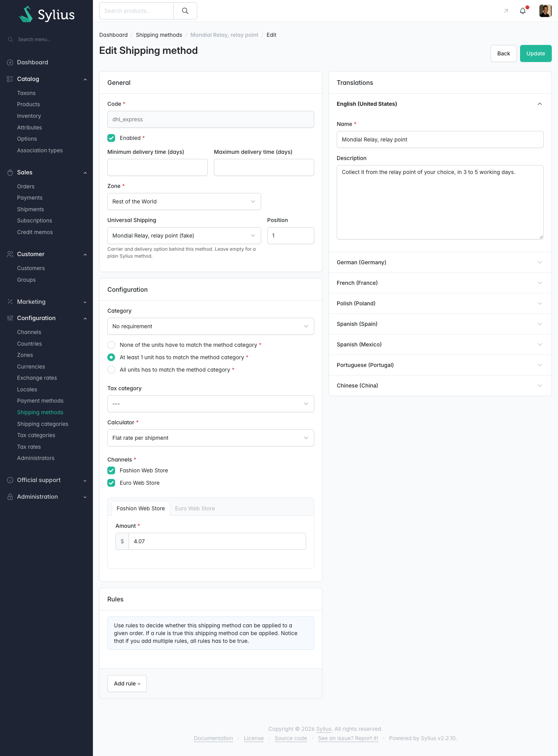Screen dimensions: 558x756
Task: Expand the German (Germany) translation
Action: point(440,262)
